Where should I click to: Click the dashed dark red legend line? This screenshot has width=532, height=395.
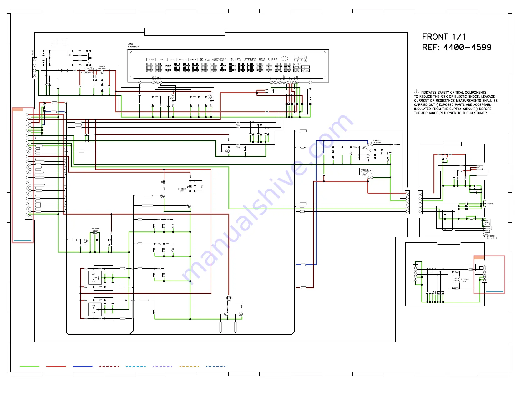point(109,367)
